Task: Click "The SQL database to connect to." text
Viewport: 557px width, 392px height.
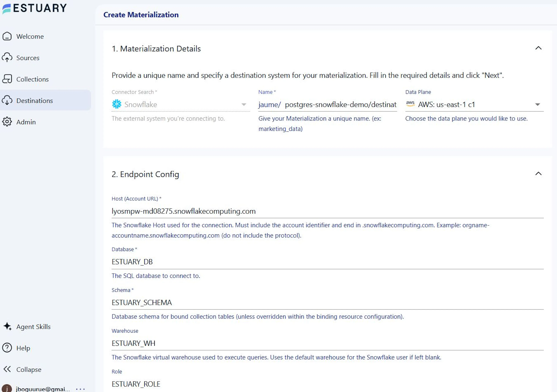Action: pyautogui.click(x=156, y=276)
